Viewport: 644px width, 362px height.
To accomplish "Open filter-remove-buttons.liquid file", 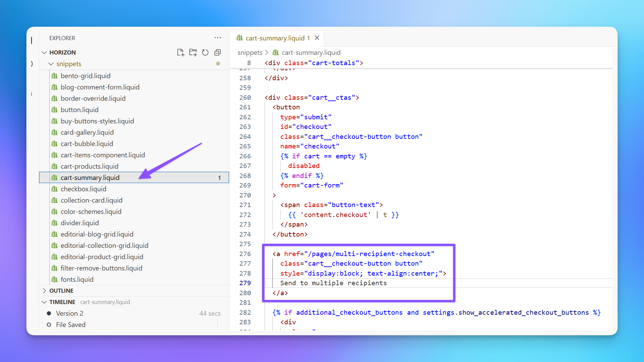I will point(102,268).
